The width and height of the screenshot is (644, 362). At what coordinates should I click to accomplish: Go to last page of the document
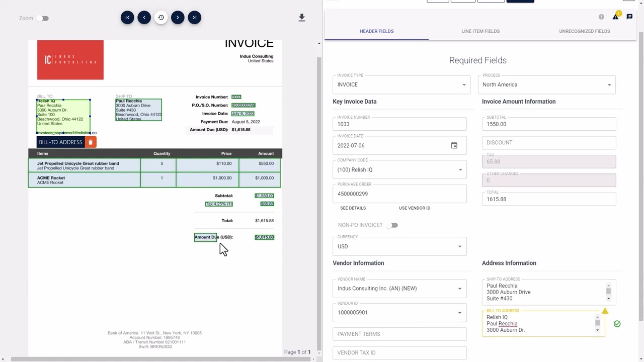point(194,18)
